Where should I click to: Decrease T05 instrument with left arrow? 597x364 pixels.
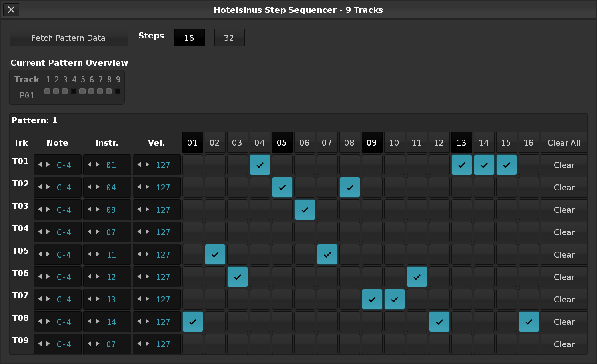click(90, 254)
